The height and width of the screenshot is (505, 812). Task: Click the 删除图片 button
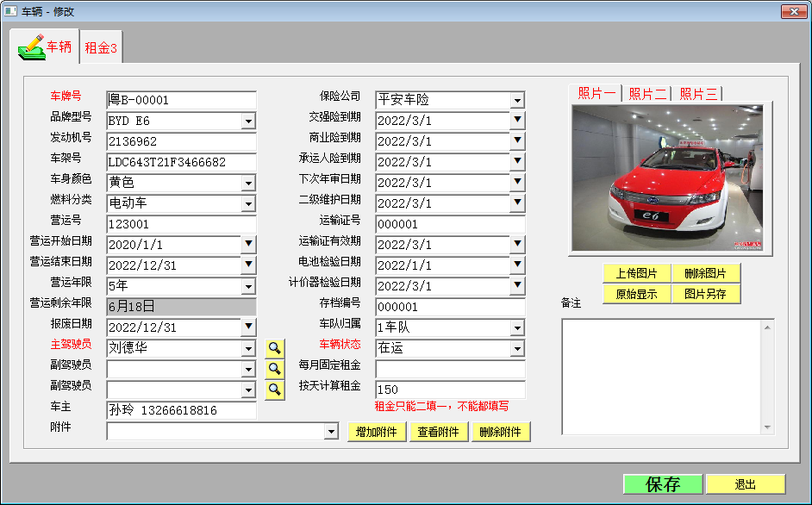click(x=705, y=273)
